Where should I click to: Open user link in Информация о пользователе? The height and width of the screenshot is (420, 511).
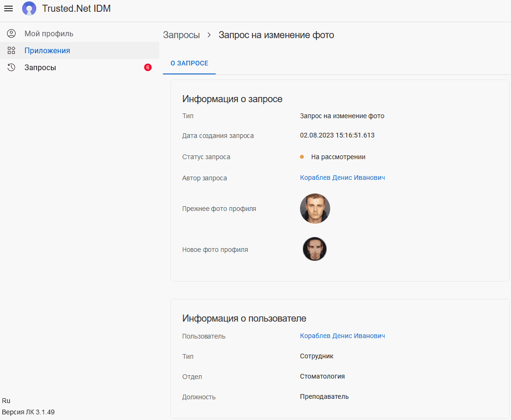click(x=342, y=336)
